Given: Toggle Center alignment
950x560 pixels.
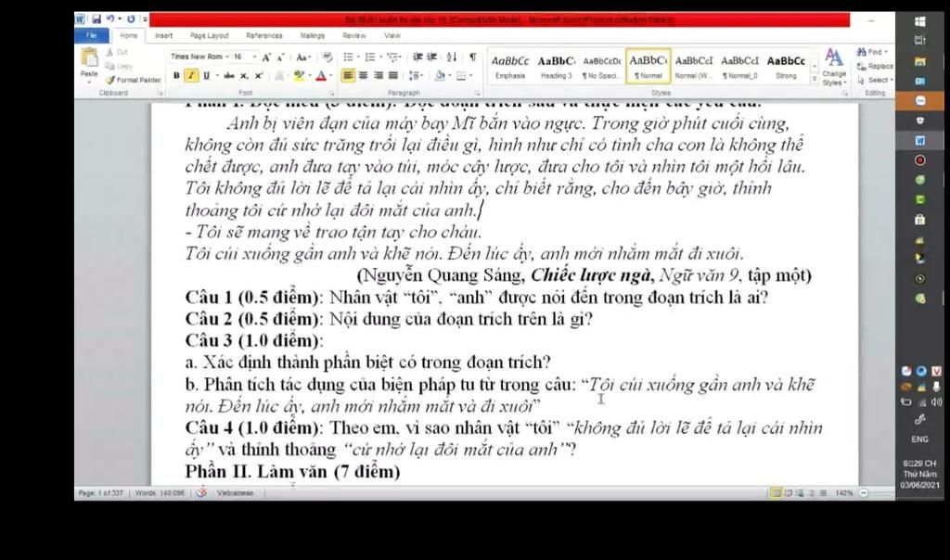Looking at the screenshot, I should [x=363, y=76].
